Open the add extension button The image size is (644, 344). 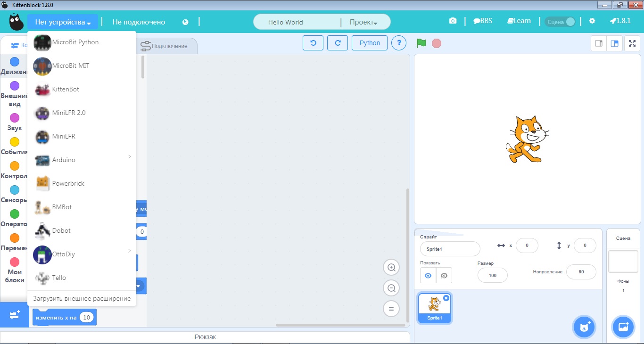click(x=14, y=315)
